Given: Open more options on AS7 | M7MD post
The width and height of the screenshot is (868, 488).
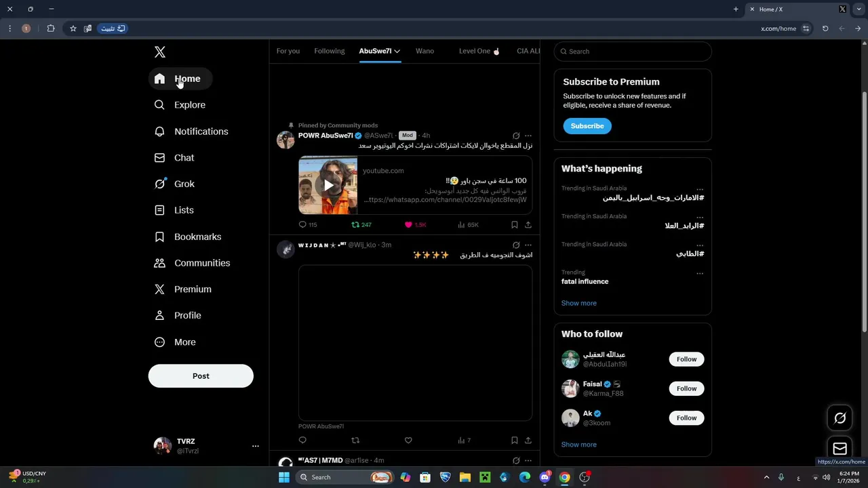Looking at the screenshot, I should [528, 461].
